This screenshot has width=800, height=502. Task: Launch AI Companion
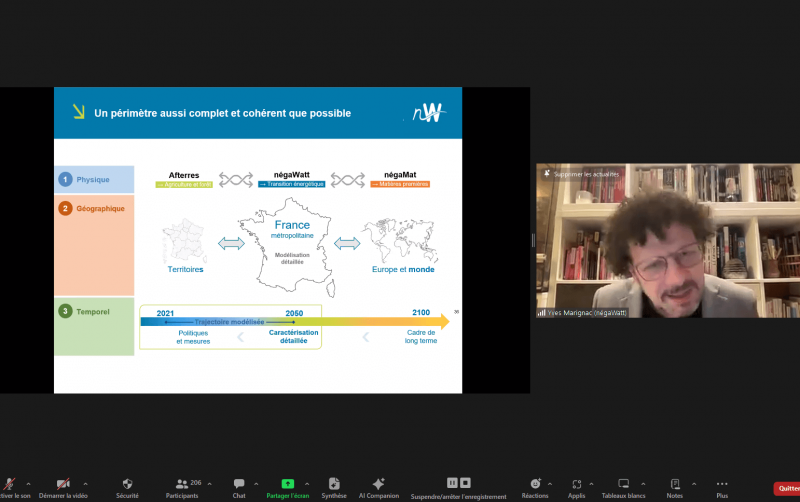pyautogui.click(x=379, y=487)
